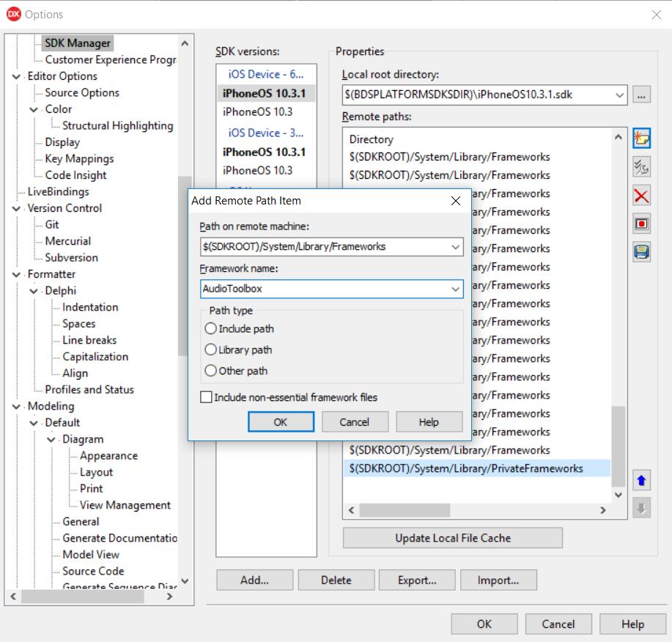The image size is (672, 642).
Task: Collapse the Version Control tree node
Action: (16, 209)
